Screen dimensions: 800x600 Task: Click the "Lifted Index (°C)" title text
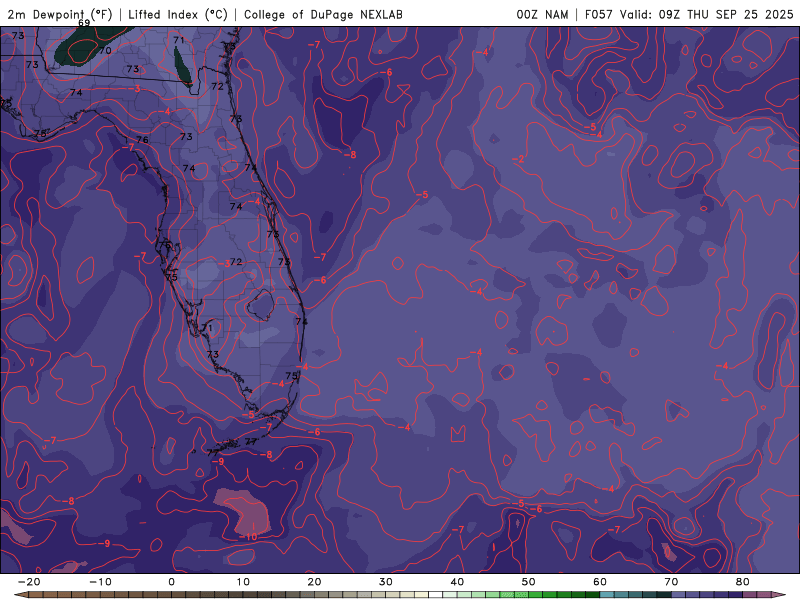click(x=178, y=14)
